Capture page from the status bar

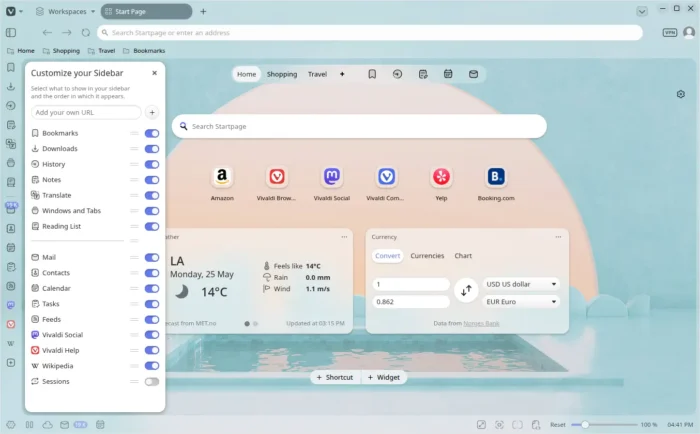click(x=500, y=425)
